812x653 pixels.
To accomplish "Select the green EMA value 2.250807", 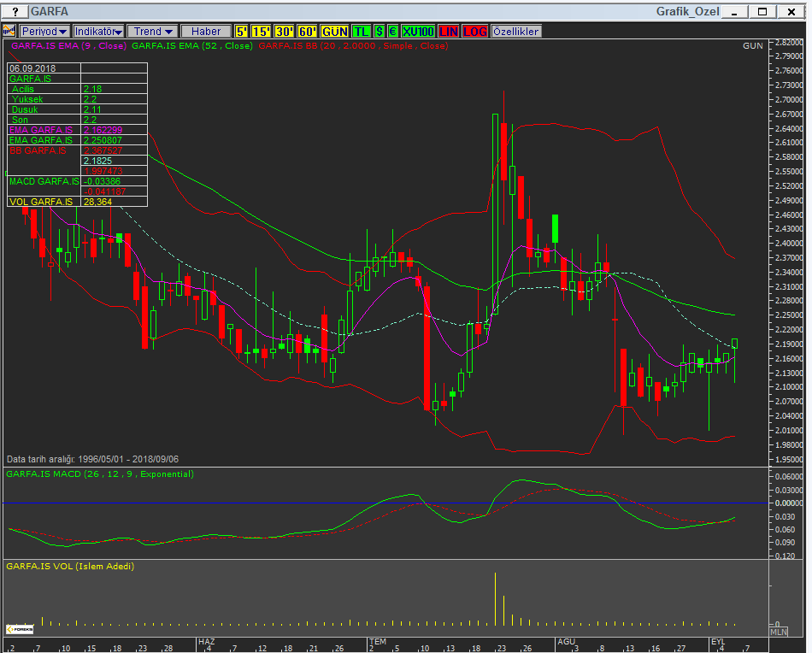I will 114,140.
